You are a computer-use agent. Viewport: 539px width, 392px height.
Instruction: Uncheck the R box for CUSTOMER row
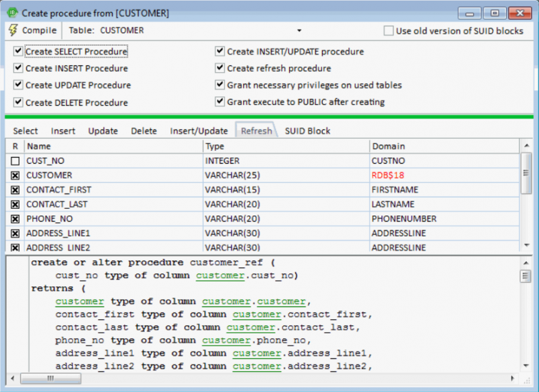tap(15, 176)
